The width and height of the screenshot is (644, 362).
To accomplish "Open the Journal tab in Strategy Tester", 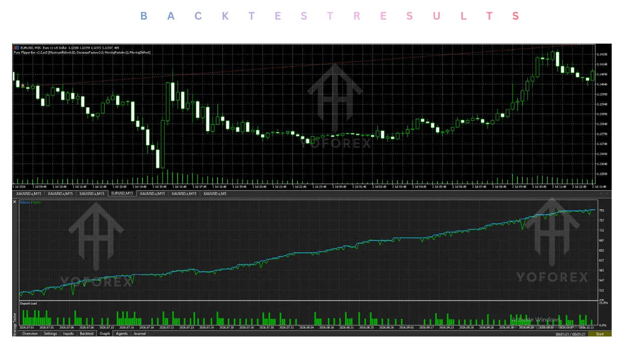I will [140, 333].
